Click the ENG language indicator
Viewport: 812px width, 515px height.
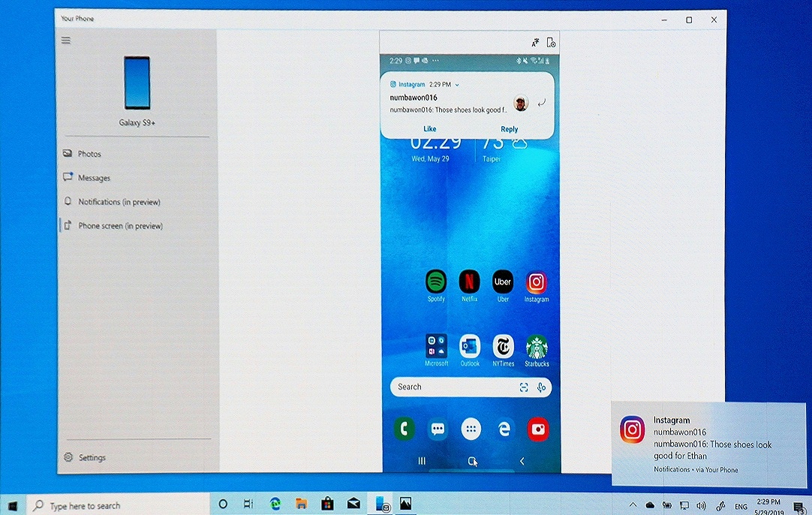(x=741, y=507)
